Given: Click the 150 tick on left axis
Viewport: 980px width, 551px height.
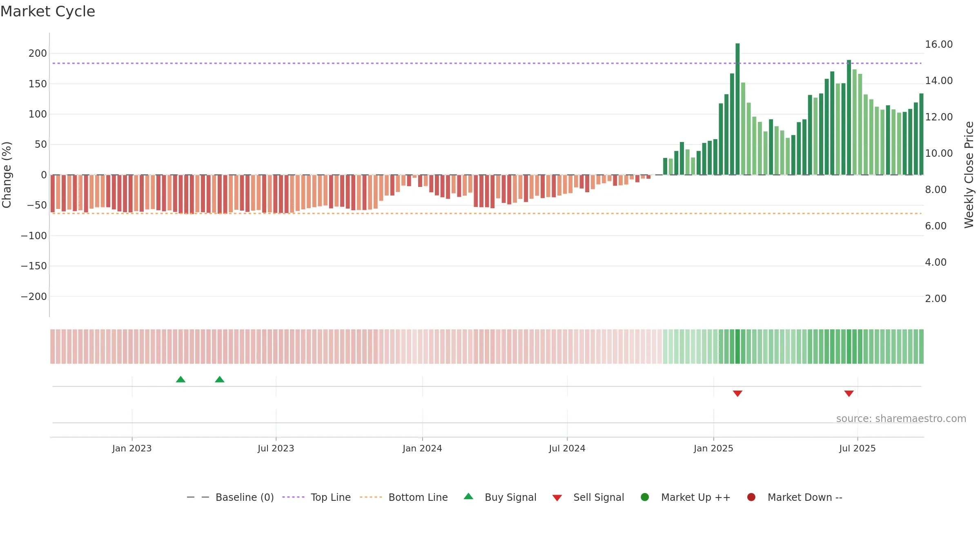Looking at the screenshot, I should pyautogui.click(x=38, y=84).
